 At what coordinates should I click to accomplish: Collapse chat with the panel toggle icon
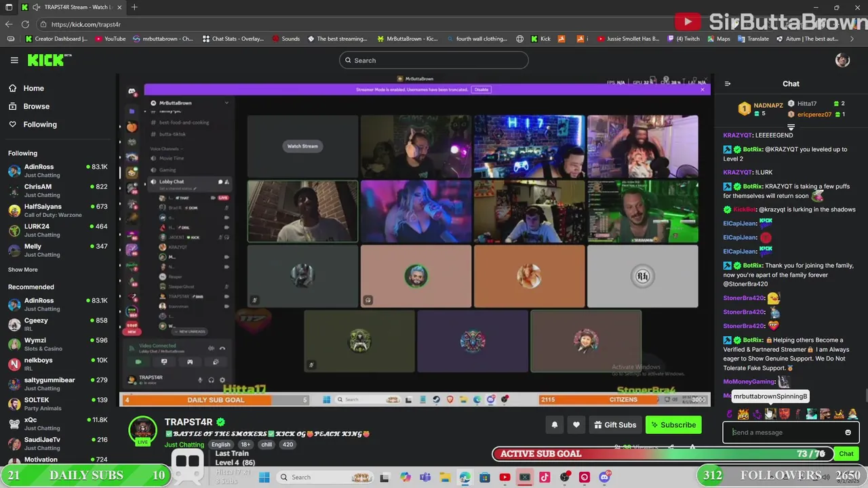tap(728, 84)
